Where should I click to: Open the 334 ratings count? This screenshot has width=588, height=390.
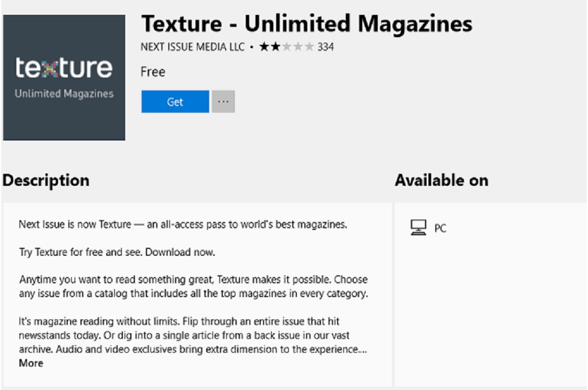[x=326, y=47]
